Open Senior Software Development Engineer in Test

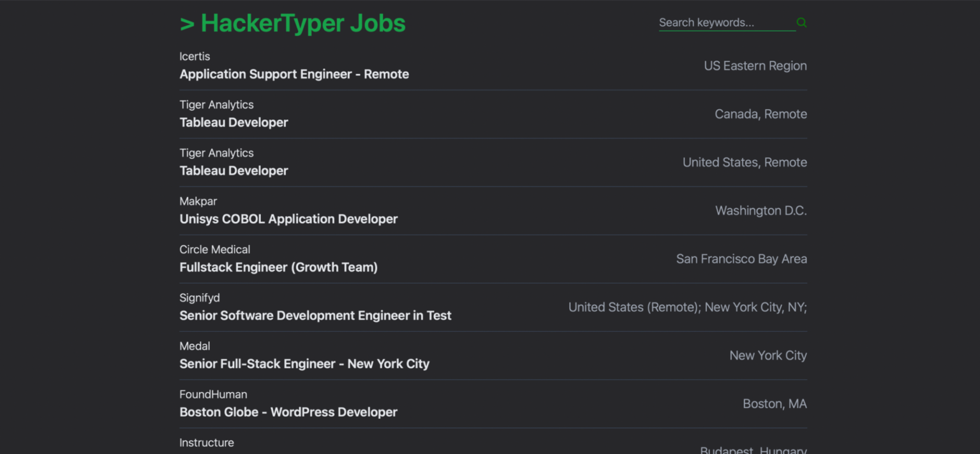click(315, 316)
